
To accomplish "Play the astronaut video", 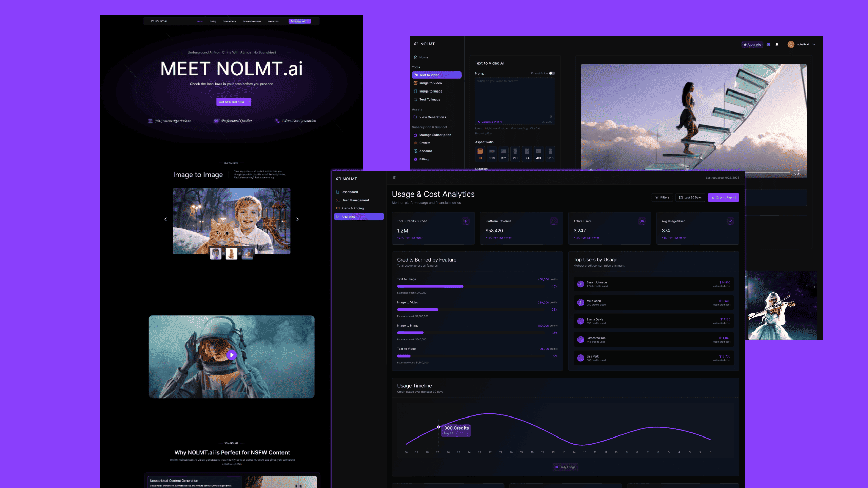I will coord(232,355).
